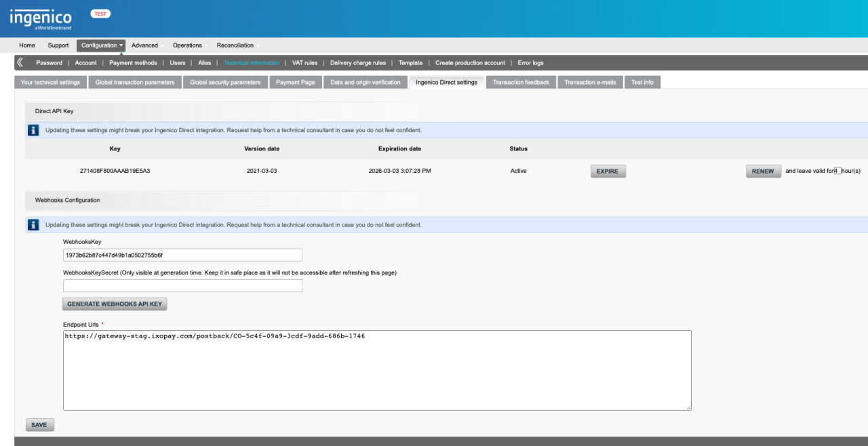Screen dimensions: 868x446
Task: Click info icon in Webhooks Configuration section
Action: [x=33, y=225]
